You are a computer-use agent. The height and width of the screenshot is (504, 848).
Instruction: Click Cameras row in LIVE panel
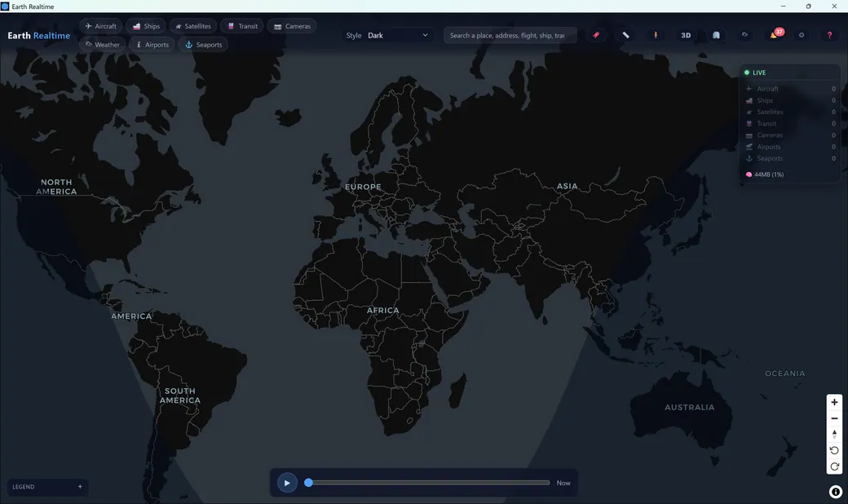point(790,135)
